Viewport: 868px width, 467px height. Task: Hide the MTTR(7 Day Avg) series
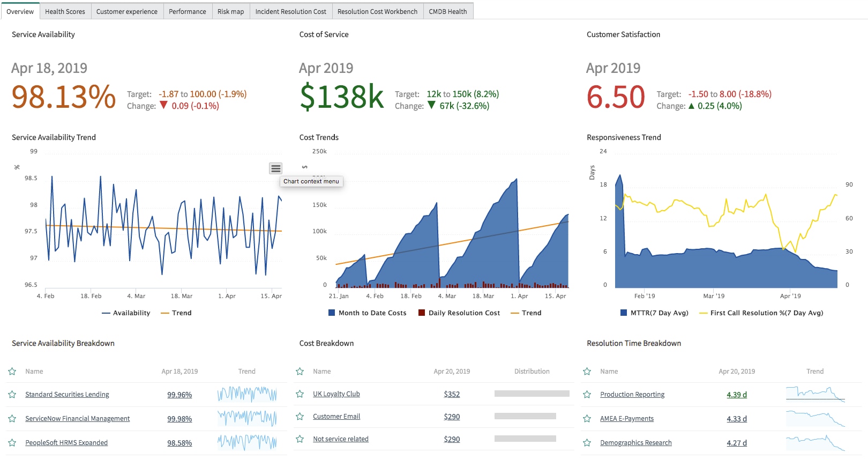(x=654, y=313)
